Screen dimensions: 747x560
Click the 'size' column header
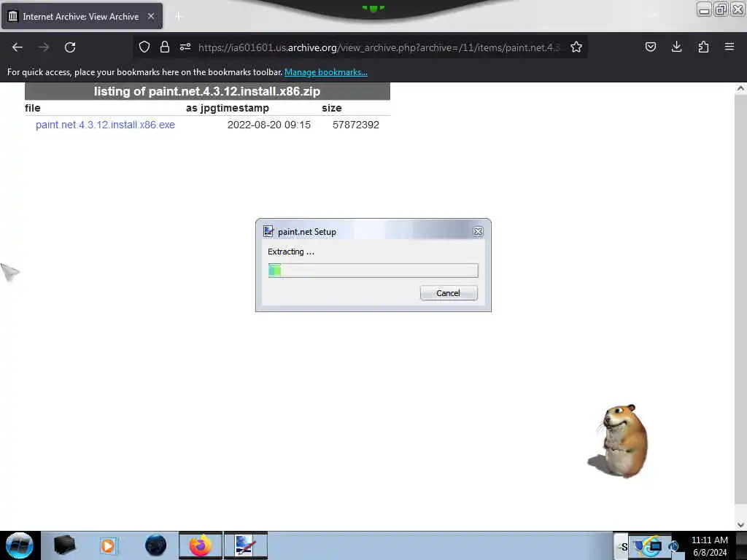pyautogui.click(x=332, y=108)
